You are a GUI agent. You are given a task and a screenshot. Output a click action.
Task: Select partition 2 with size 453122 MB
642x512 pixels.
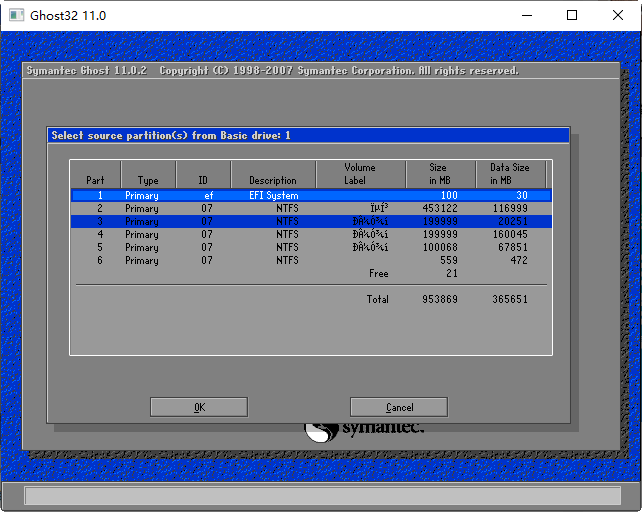tap(310, 209)
